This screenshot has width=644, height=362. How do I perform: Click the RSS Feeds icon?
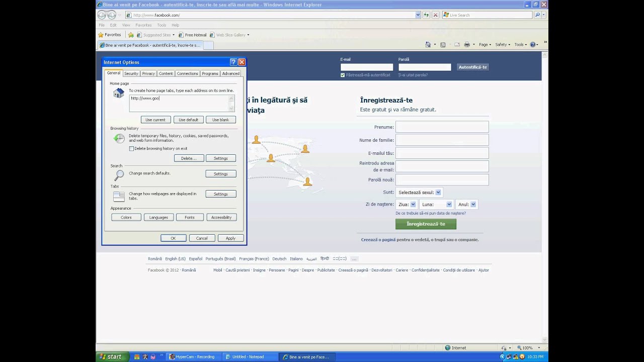pyautogui.click(x=443, y=45)
